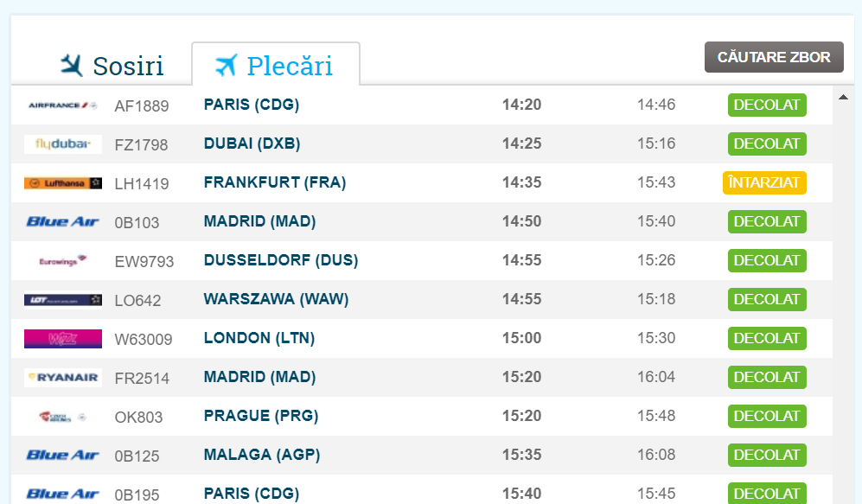Click the Blue Air logo for Madrid flight
The height and width of the screenshot is (504, 862).
pyautogui.click(x=62, y=222)
